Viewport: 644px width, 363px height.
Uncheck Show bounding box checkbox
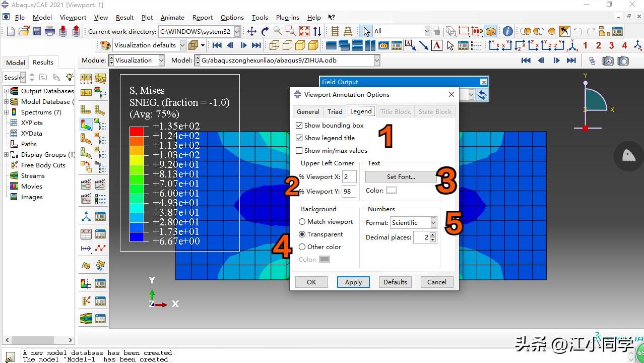click(x=299, y=125)
